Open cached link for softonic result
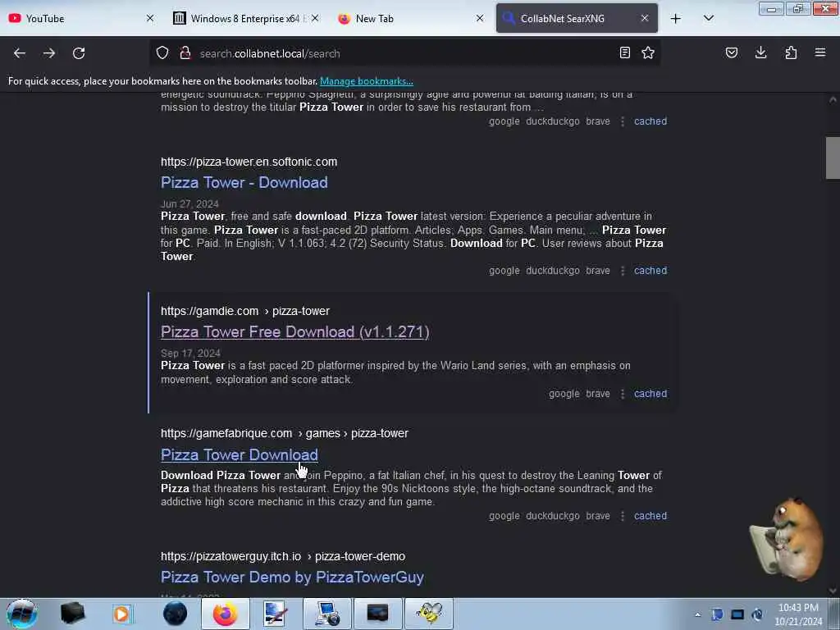 pos(651,271)
